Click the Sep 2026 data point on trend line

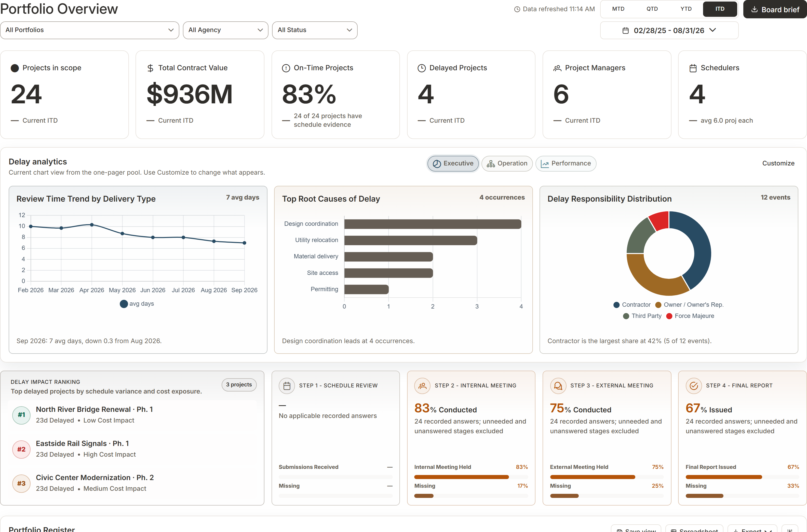point(245,243)
